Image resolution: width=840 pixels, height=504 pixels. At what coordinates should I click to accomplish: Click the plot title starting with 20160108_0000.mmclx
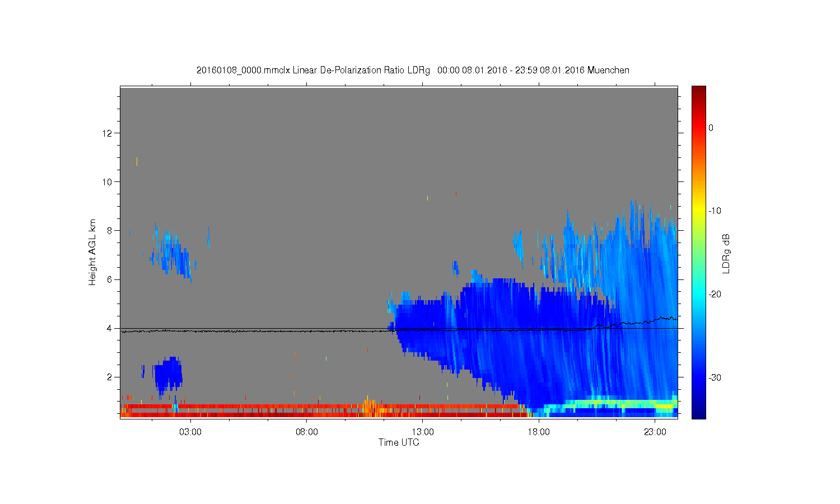[413, 70]
